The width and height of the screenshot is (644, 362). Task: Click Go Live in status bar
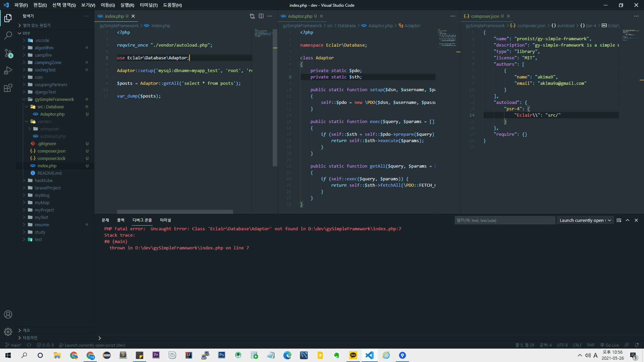click(609, 345)
